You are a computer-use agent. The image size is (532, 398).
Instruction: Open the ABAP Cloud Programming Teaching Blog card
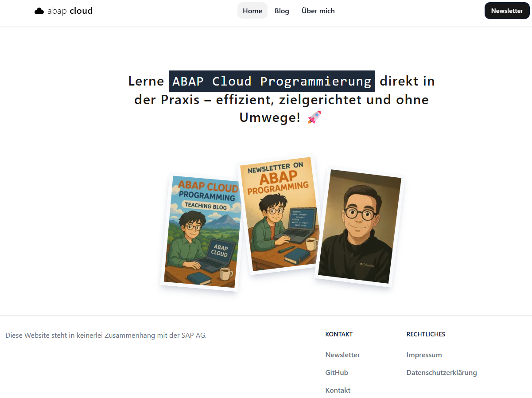tap(202, 232)
